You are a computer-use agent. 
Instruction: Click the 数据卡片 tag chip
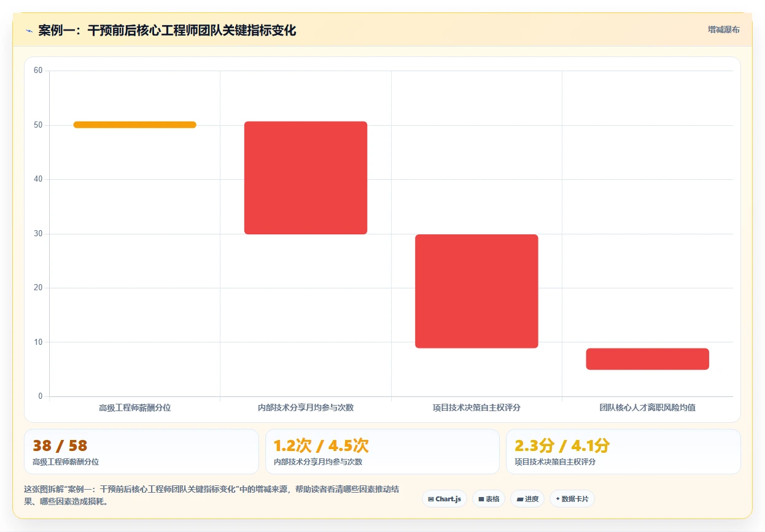click(572, 499)
